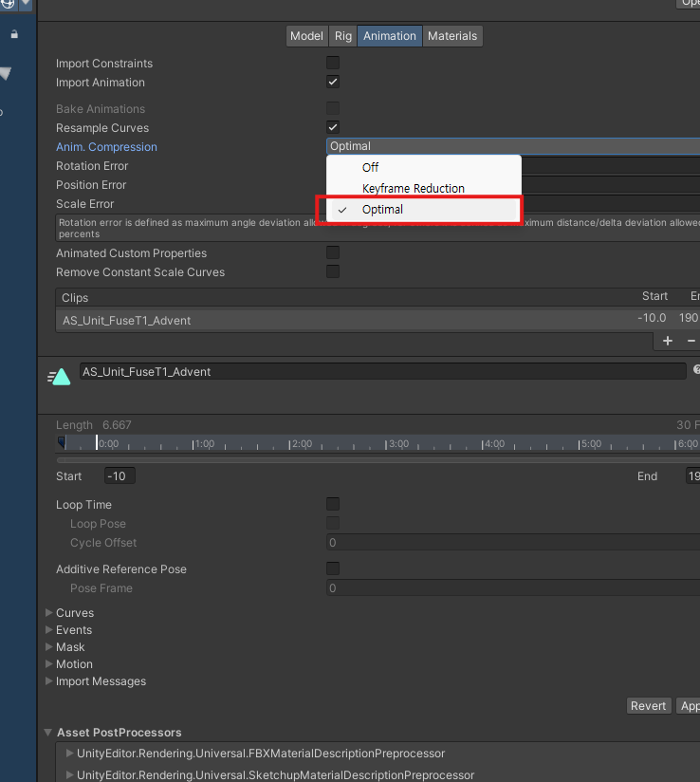Expand the Import Messages section
This screenshot has width=700, height=782.
point(49,680)
